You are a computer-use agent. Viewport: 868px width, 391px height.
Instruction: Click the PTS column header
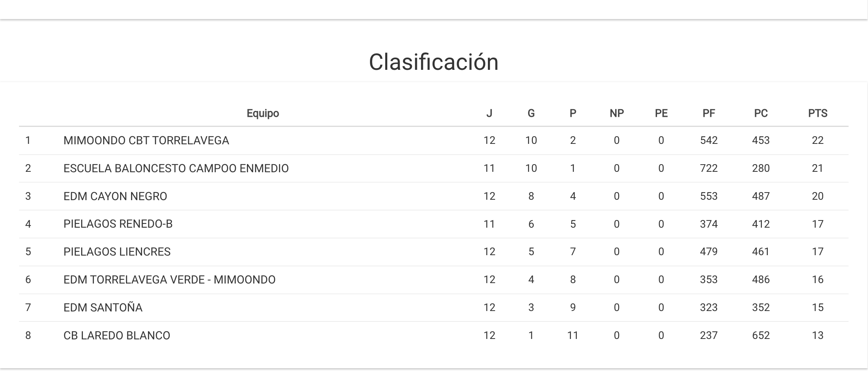[817, 113]
